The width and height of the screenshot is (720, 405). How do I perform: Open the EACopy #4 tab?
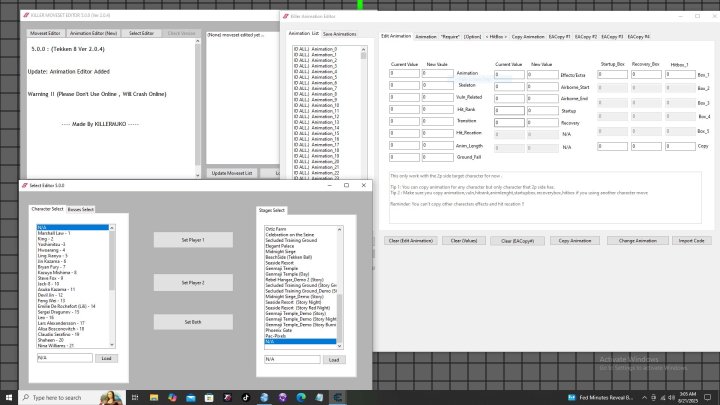click(639, 37)
